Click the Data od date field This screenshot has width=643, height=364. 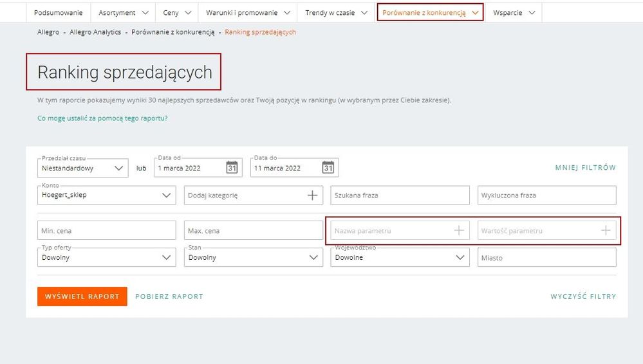point(198,168)
